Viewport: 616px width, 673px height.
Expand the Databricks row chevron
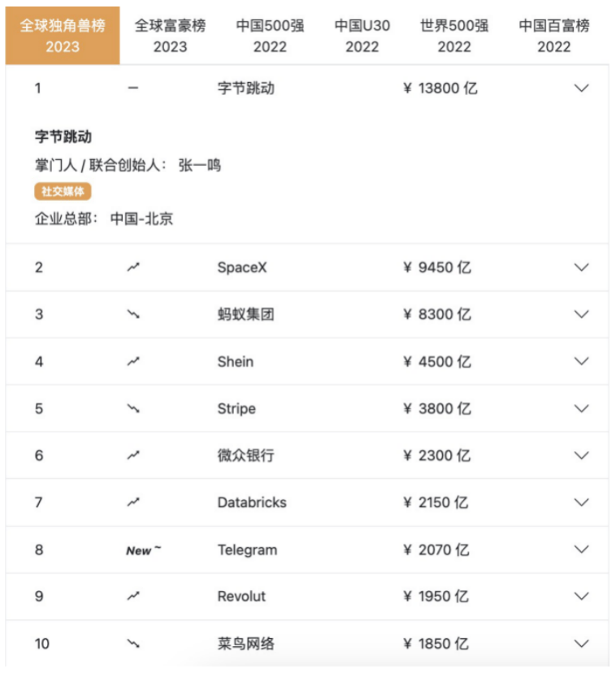pyautogui.click(x=581, y=503)
